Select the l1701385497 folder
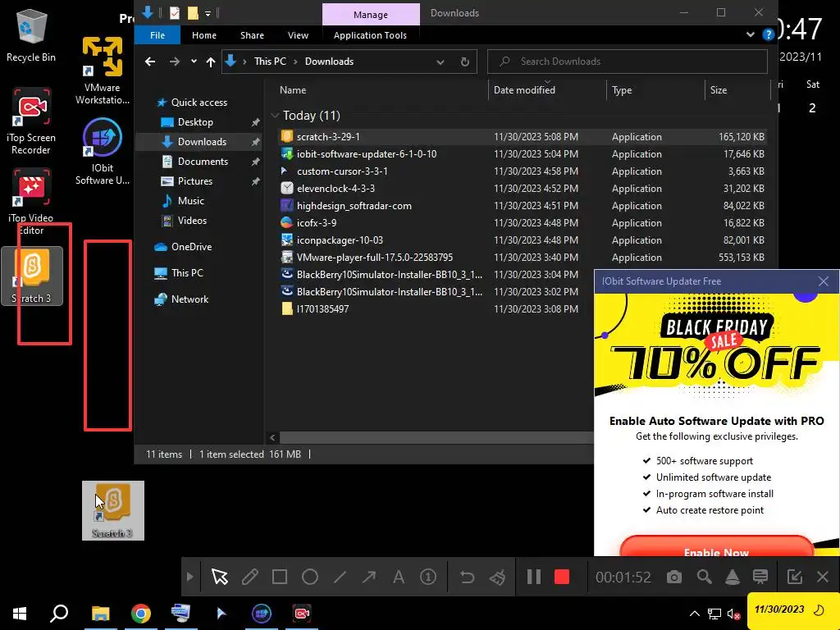 (322, 309)
